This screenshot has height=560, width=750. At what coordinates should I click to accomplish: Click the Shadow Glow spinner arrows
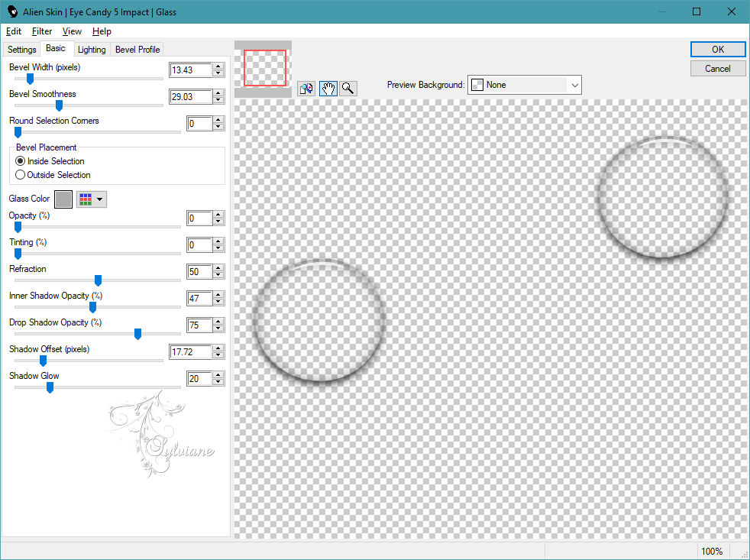(x=218, y=379)
